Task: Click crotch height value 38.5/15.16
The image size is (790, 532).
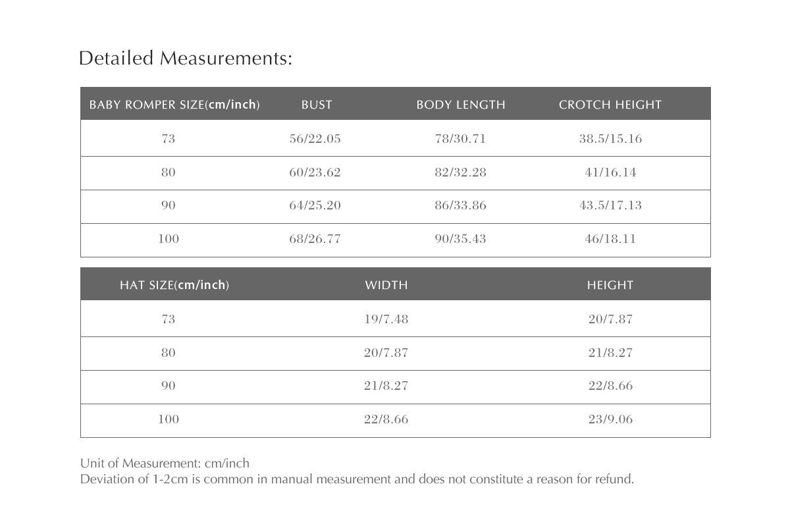Action: coord(610,139)
